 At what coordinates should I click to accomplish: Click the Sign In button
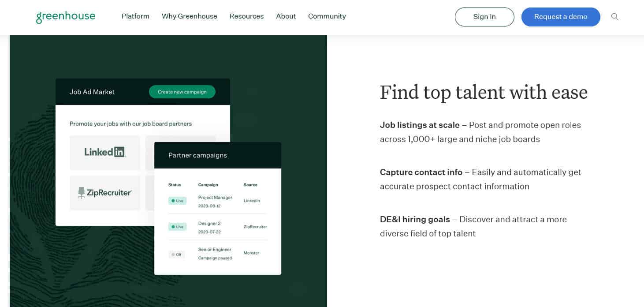tap(484, 17)
